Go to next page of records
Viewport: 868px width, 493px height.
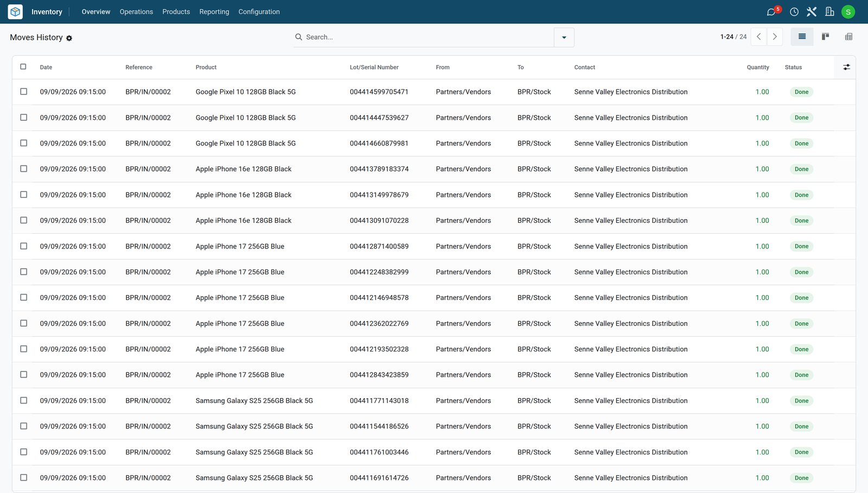pos(775,37)
